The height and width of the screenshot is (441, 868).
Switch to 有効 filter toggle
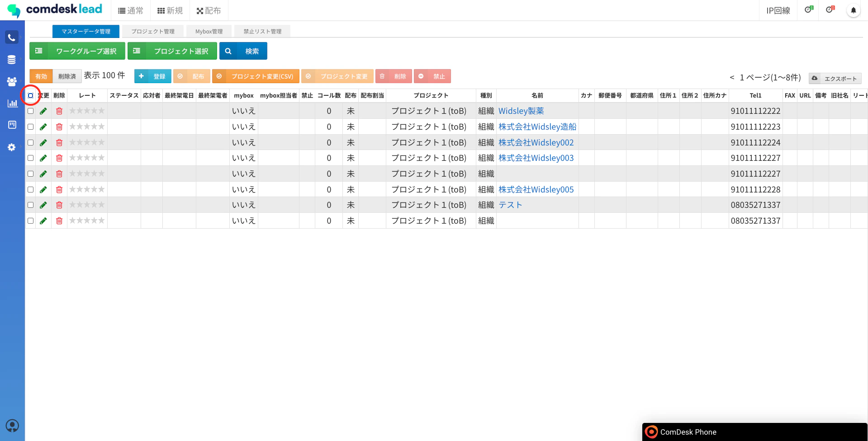point(41,76)
